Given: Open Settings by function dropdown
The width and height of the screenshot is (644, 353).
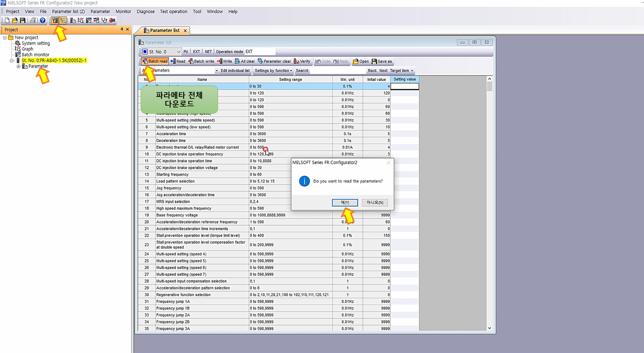Looking at the screenshot, I should 273,71.
